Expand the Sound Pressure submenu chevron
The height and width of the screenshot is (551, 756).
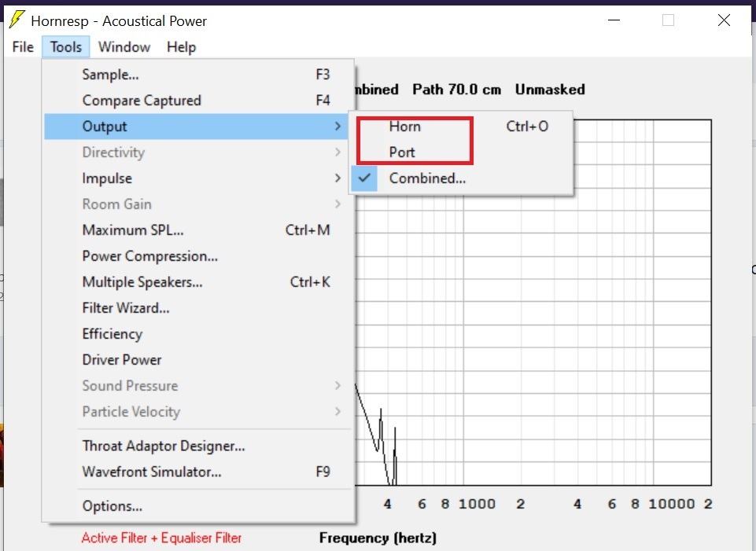point(338,386)
